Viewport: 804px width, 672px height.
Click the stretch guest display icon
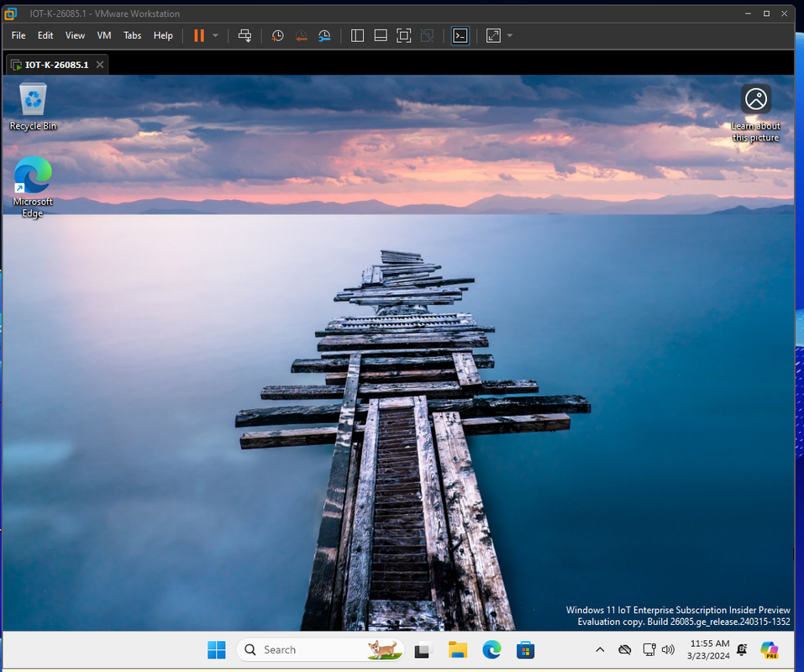[x=493, y=35]
